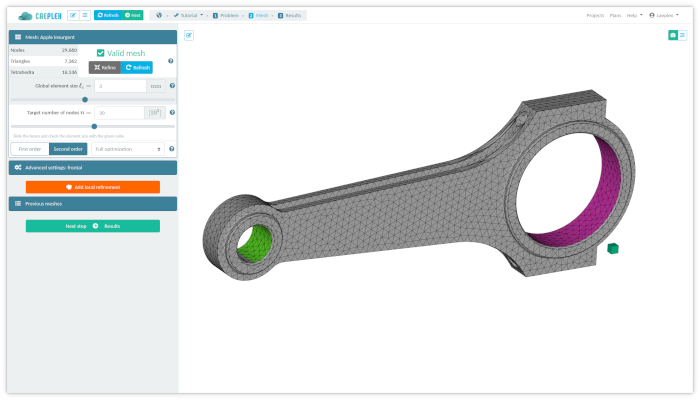Select First order elements
Viewport: 700px width, 400px height.
[x=29, y=149]
